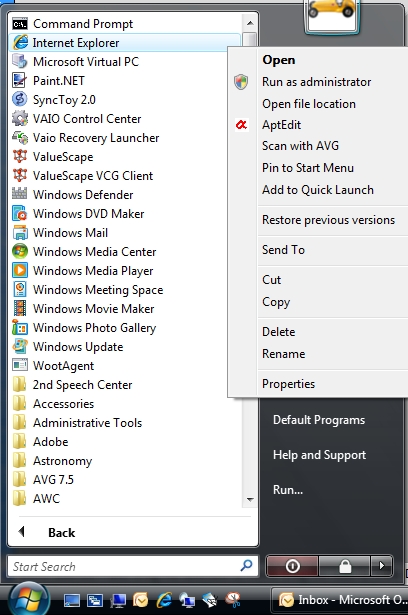Click the Switch between windows taskbar icon
Screen dimensions: 408x615
coord(95,600)
